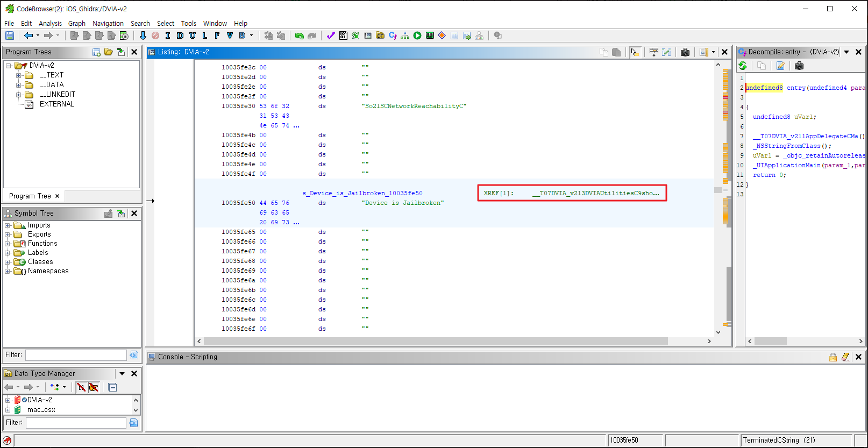Open the Window menu
The width and height of the screenshot is (868, 448).
(215, 23)
